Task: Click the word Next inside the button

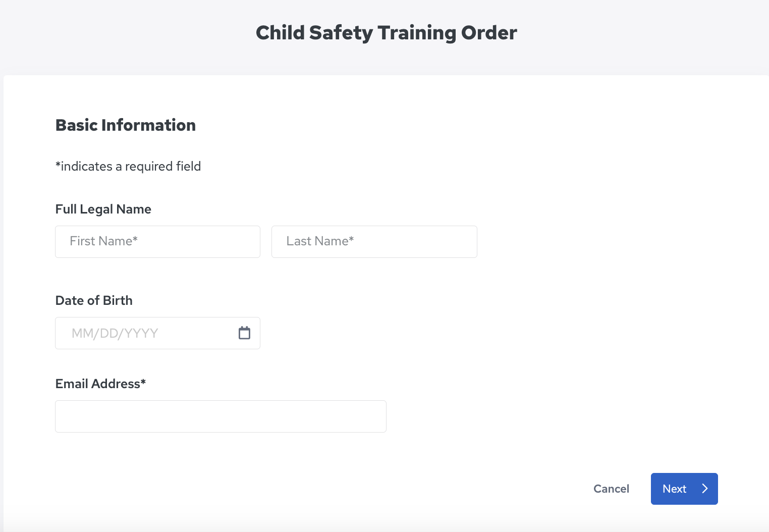Action: click(x=674, y=489)
